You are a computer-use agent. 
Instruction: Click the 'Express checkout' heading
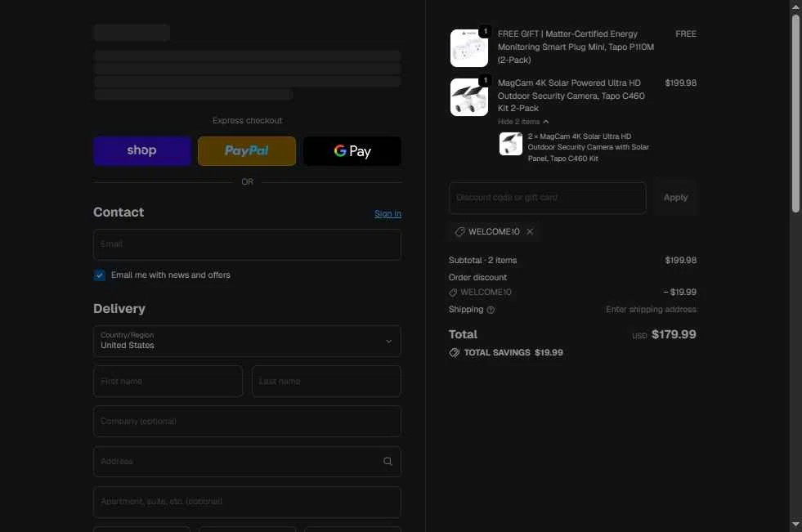tap(248, 121)
